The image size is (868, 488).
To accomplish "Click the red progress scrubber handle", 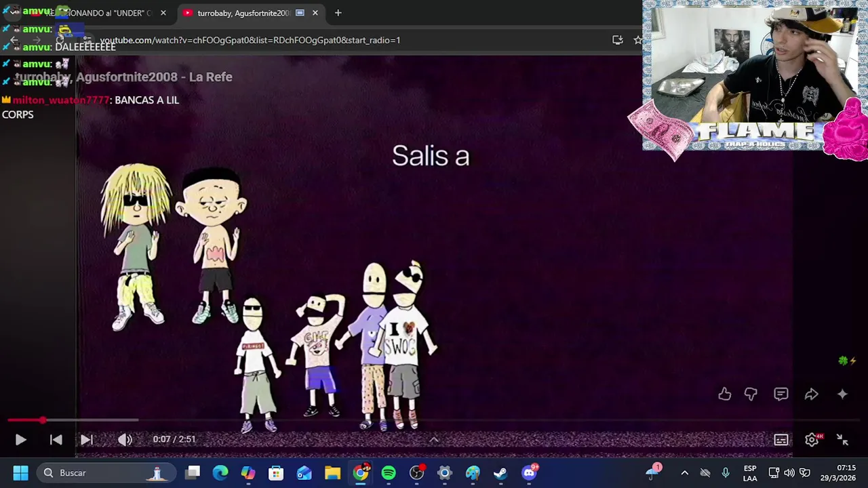I will [43, 420].
